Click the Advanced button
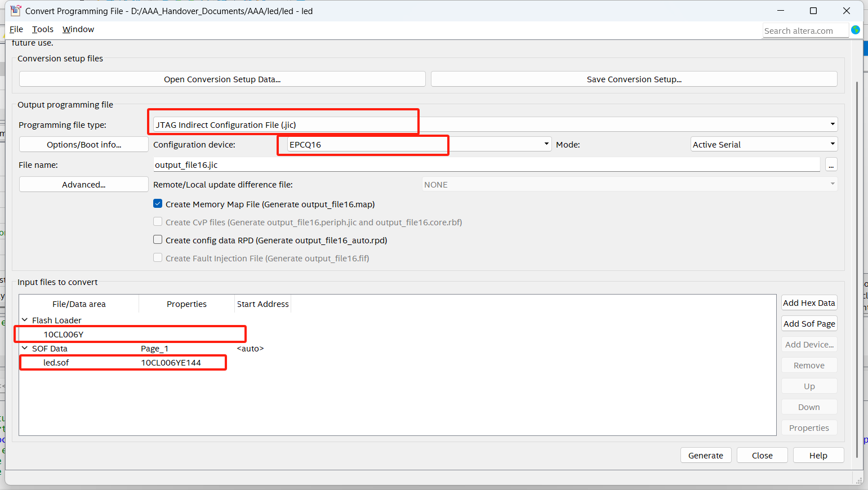The image size is (868, 490). coord(84,184)
